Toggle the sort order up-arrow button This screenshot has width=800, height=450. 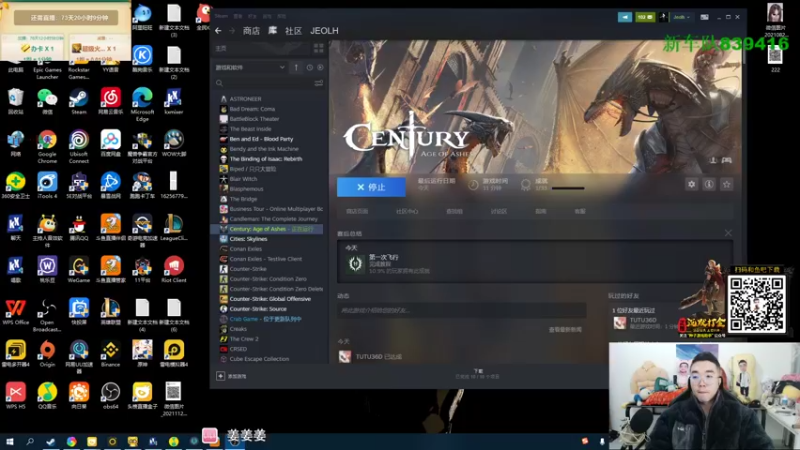(x=296, y=67)
